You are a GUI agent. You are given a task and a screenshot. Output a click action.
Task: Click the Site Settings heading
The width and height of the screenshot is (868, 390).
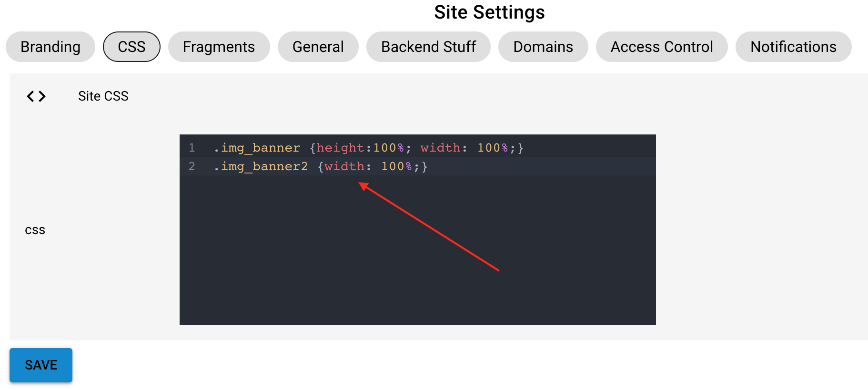[489, 12]
